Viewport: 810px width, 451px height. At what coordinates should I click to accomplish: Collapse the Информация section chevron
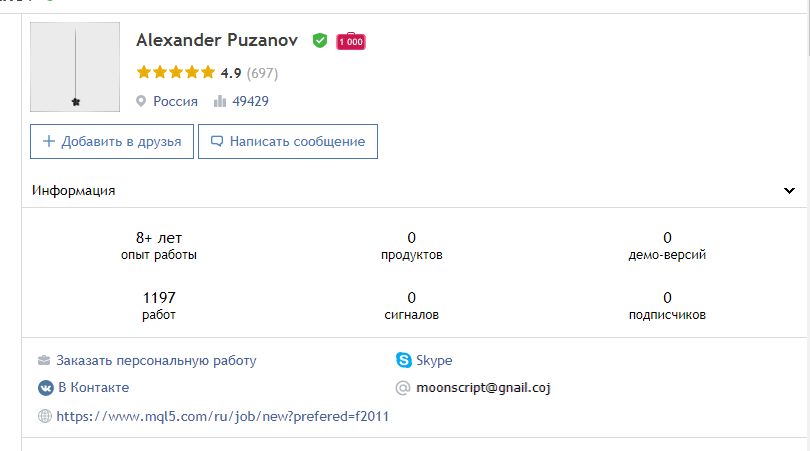coord(789,190)
